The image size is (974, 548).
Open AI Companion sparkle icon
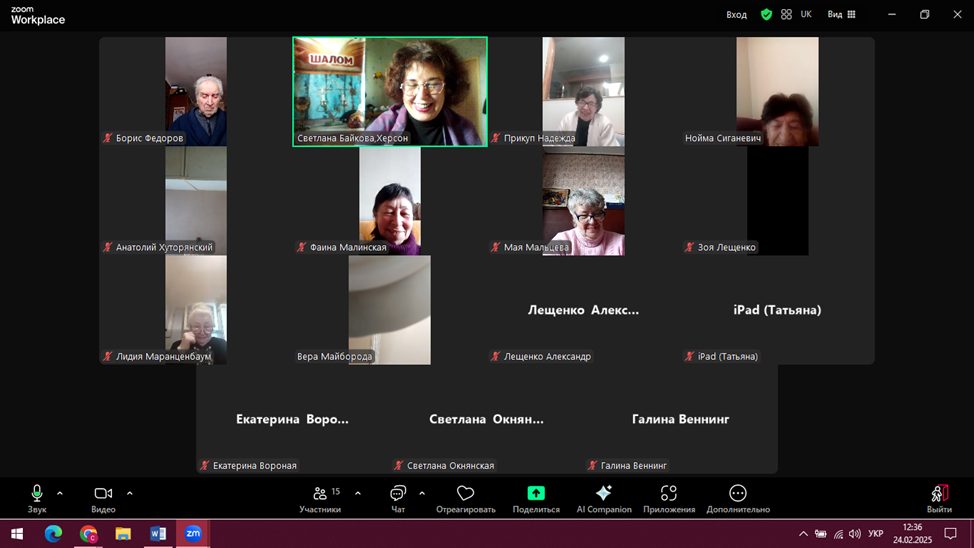[x=603, y=494]
